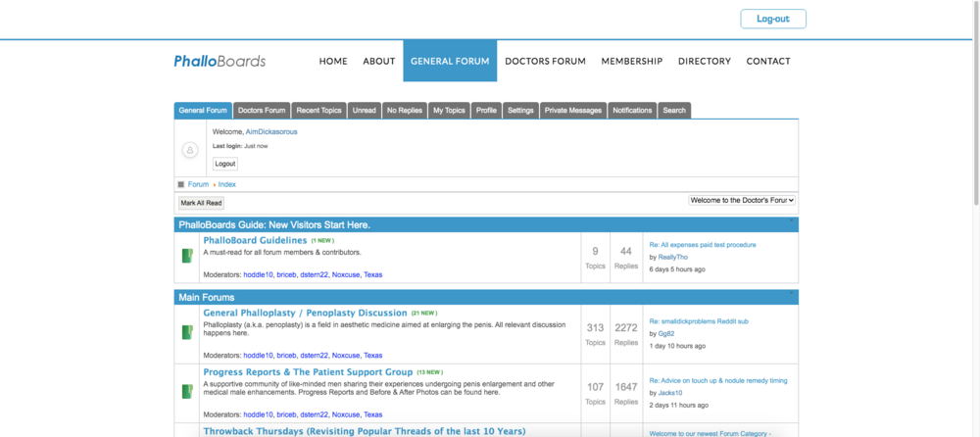Viewport: 980px width, 437px height.
Task: Select the General Forum tab
Action: point(203,110)
